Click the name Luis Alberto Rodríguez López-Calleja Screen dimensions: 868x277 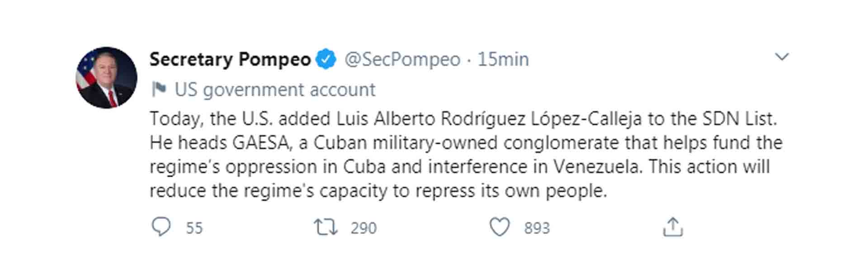[x=489, y=119]
